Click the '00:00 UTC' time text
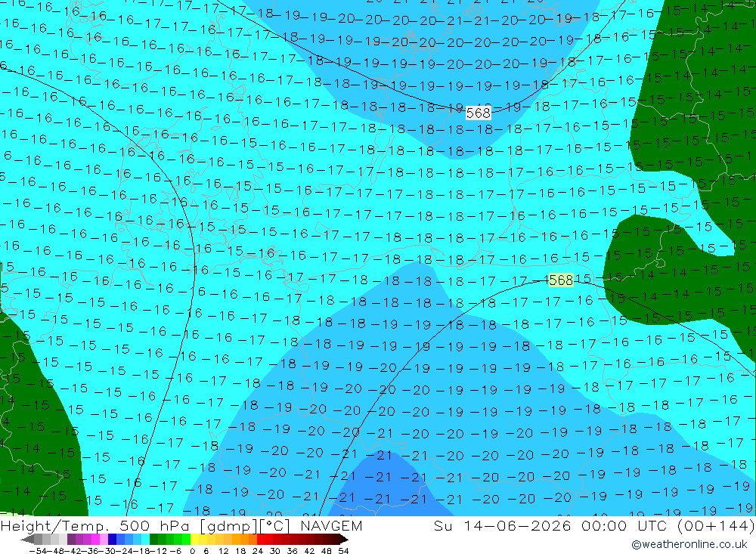 pos(624,525)
